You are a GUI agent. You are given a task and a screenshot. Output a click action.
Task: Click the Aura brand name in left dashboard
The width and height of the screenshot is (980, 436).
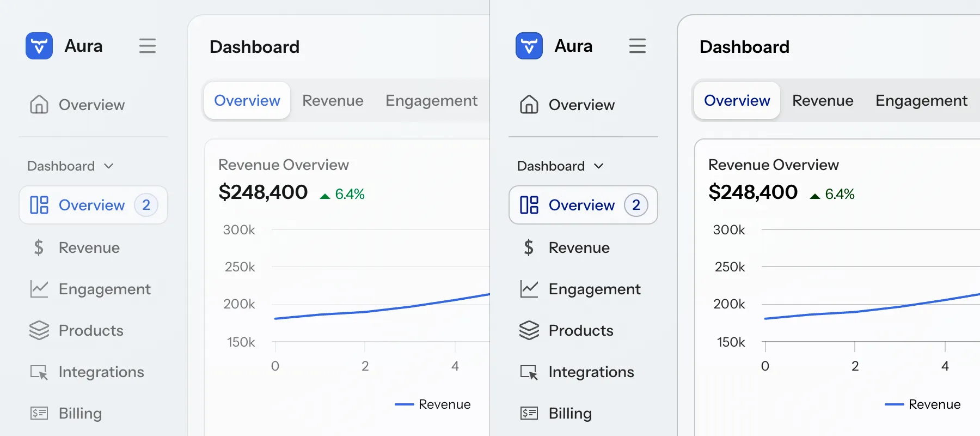click(x=83, y=46)
